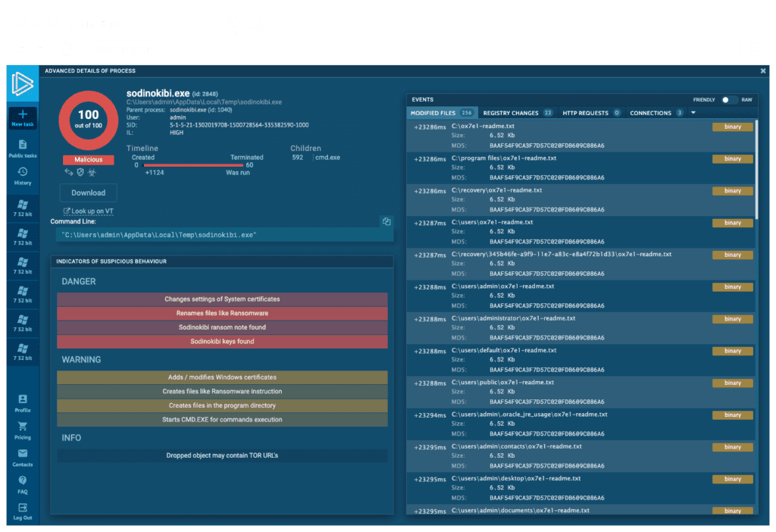Viewport: 776px width, 532px height.
Task: Click the sodinokibi.exe process name heading
Action: pyautogui.click(x=158, y=93)
